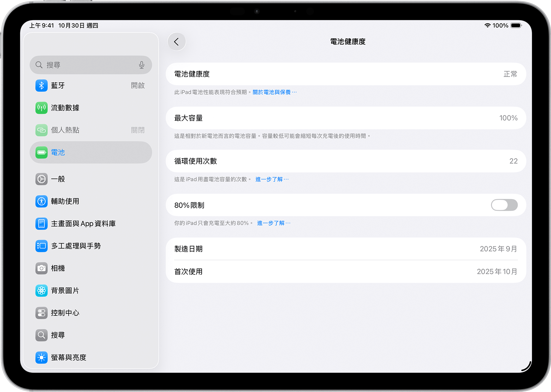
Task: Tap the 控制中心 switches icon
Action: 41,313
